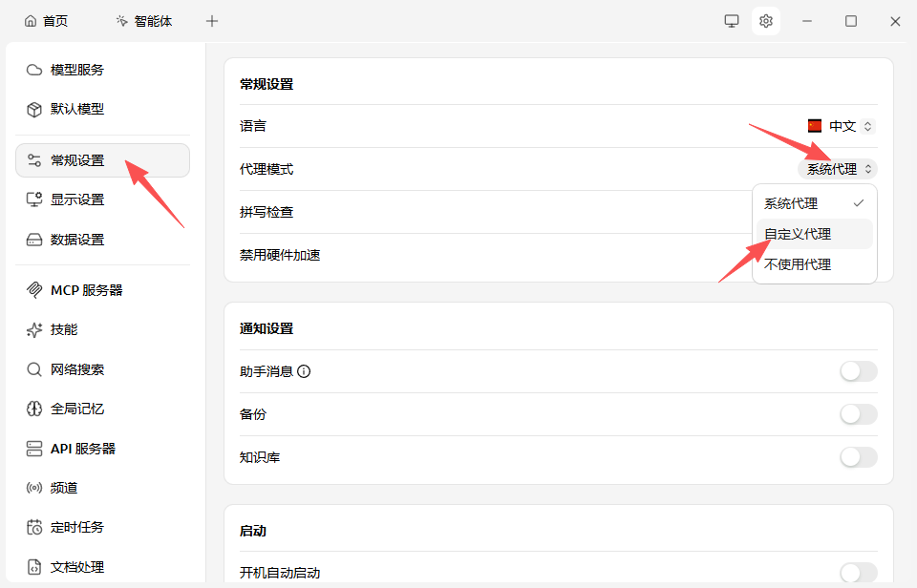
Task: Click the 网络搜索 magnifier icon
Action: [x=34, y=369]
